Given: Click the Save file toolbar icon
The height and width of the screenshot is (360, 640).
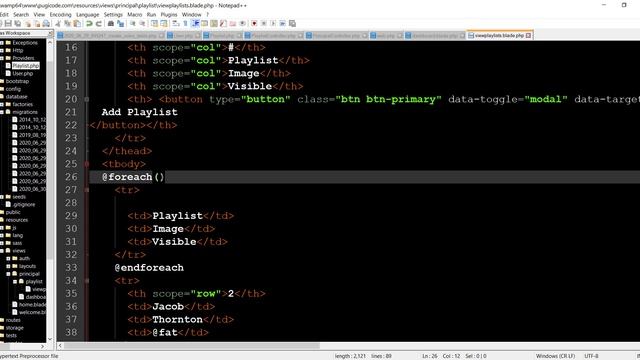Looking at the screenshot, I should (8, 23).
